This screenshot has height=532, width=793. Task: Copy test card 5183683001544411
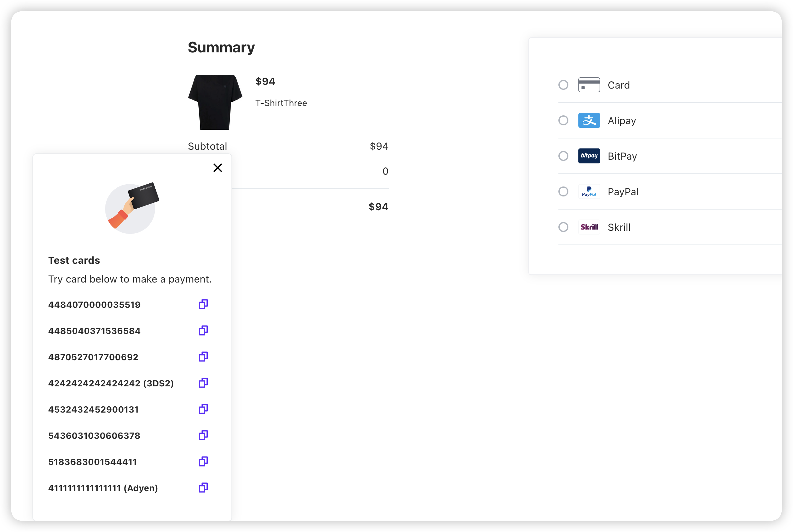click(x=203, y=462)
